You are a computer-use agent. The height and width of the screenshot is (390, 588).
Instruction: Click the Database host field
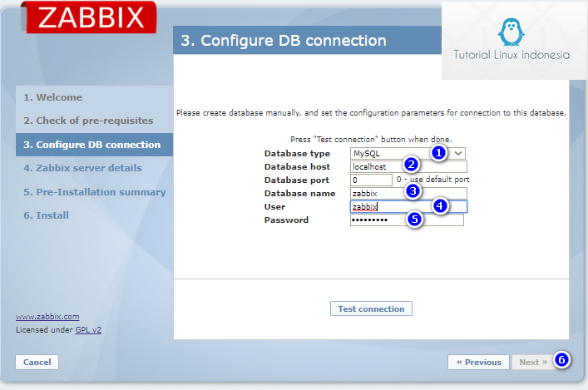point(408,166)
